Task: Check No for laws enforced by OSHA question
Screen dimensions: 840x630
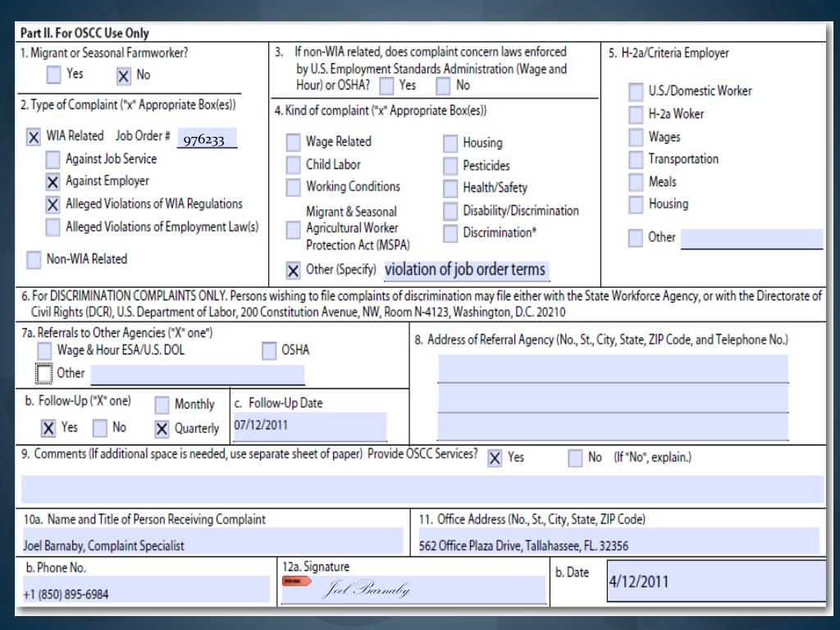Action: click(443, 85)
